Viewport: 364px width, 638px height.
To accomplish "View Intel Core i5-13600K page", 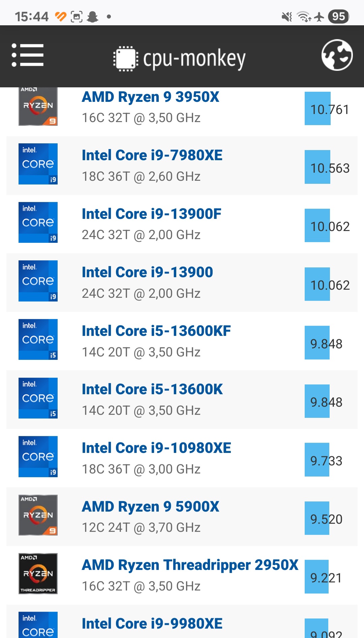I will click(x=152, y=389).
